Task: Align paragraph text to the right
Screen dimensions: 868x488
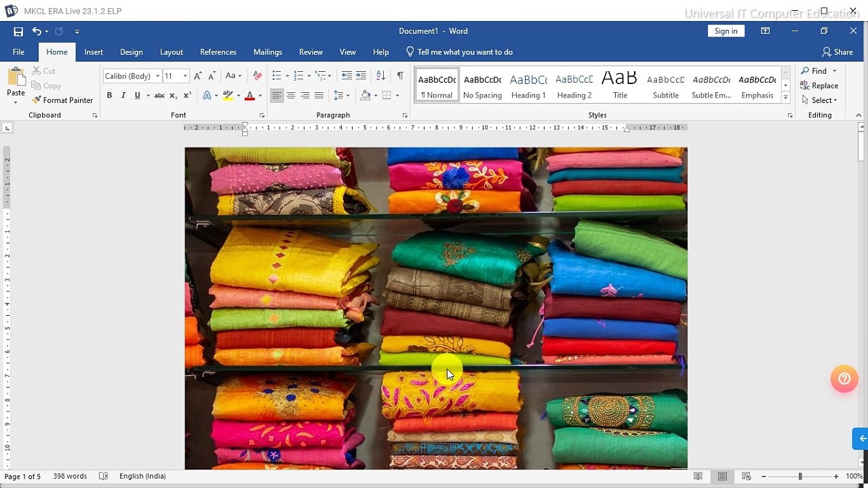Action: tap(305, 96)
